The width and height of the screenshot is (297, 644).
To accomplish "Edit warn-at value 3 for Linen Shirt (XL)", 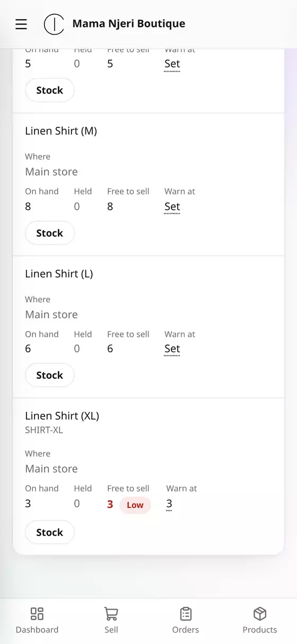I will (x=169, y=504).
